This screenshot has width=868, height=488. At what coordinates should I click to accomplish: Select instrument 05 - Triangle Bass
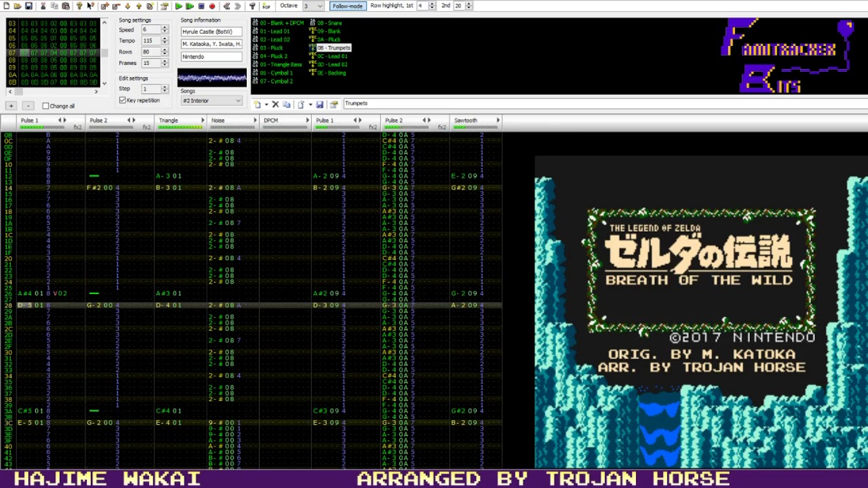point(277,64)
